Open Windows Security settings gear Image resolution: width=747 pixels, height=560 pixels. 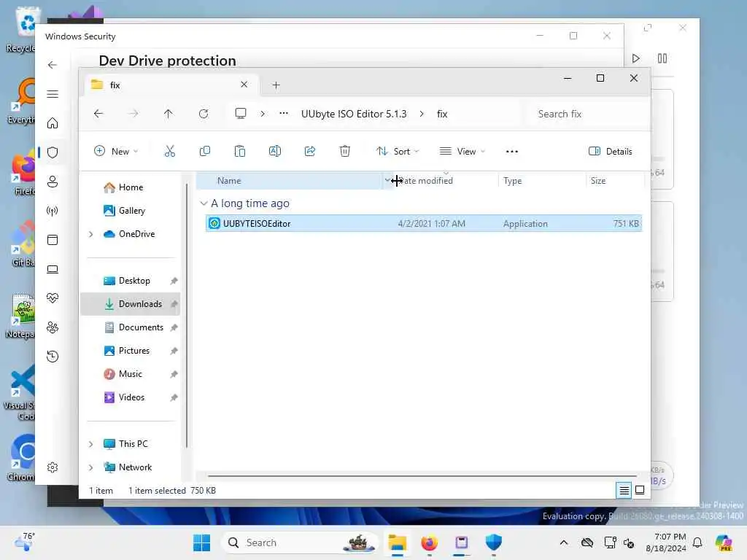click(x=53, y=467)
